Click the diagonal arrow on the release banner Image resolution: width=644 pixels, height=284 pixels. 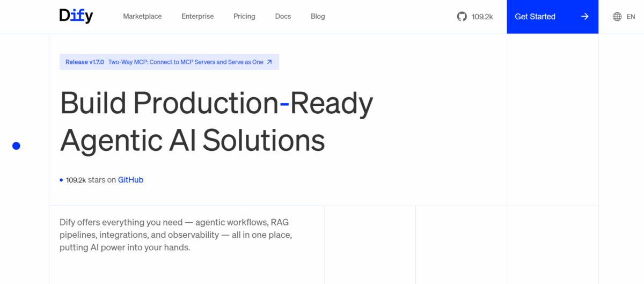[x=269, y=62]
